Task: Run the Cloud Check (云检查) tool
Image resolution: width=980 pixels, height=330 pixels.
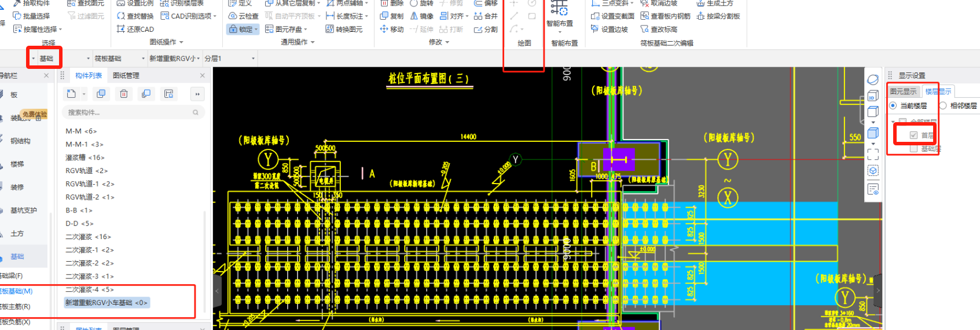Action: coord(244,16)
